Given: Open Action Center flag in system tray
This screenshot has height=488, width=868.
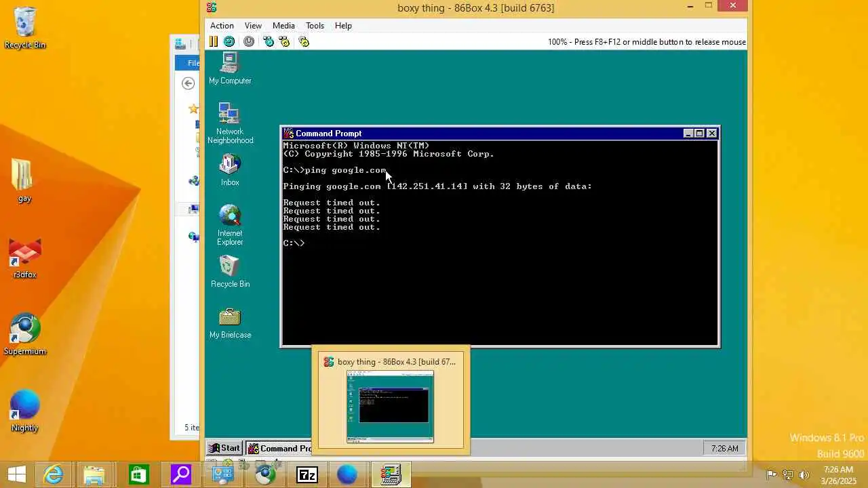Looking at the screenshot, I should coord(771,474).
